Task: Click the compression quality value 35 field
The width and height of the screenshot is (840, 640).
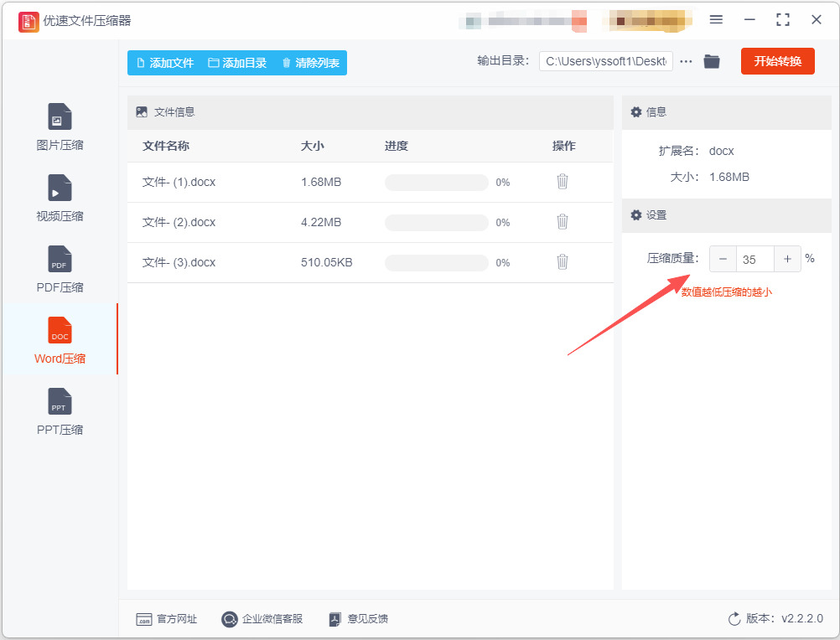Action: (x=754, y=259)
